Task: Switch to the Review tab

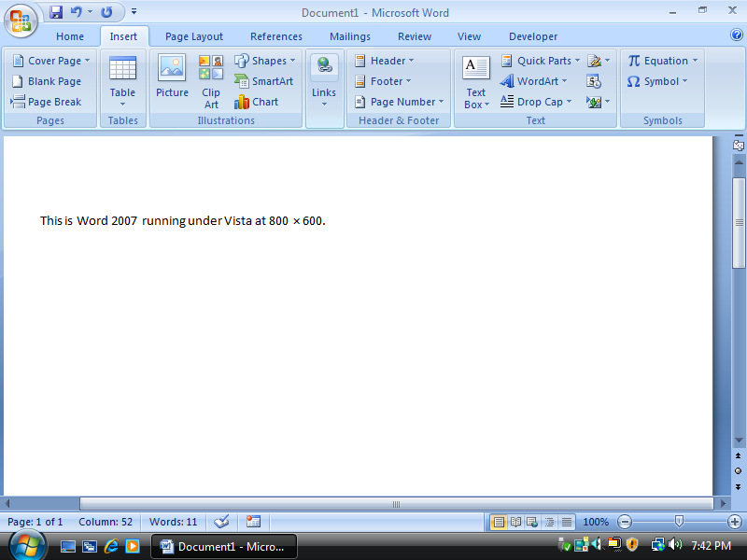Action: 415,36
